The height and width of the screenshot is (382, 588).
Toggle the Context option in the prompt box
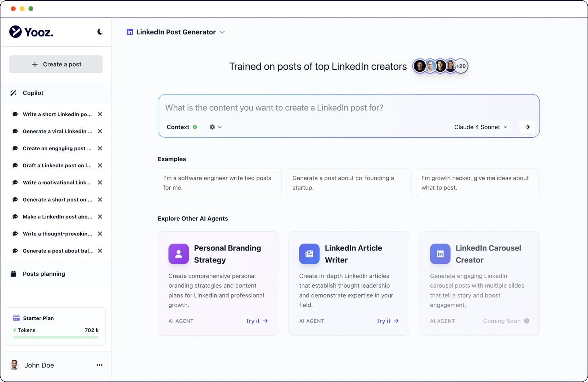pyautogui.click(x=182, y=127)
